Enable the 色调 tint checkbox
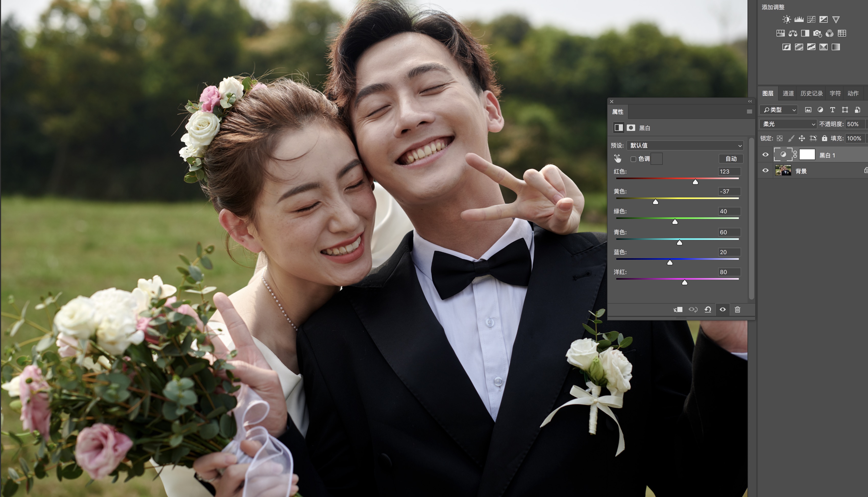The image size is (868, 497). click(x=633, y=159)
